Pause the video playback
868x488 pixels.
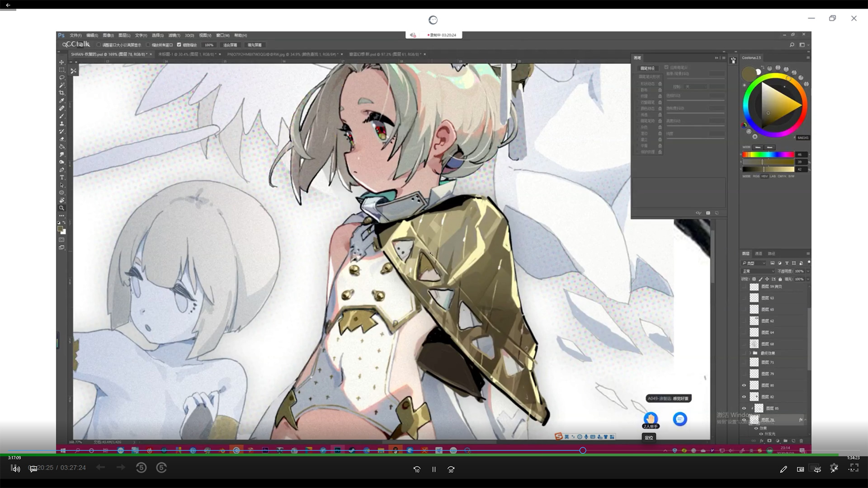434,469
